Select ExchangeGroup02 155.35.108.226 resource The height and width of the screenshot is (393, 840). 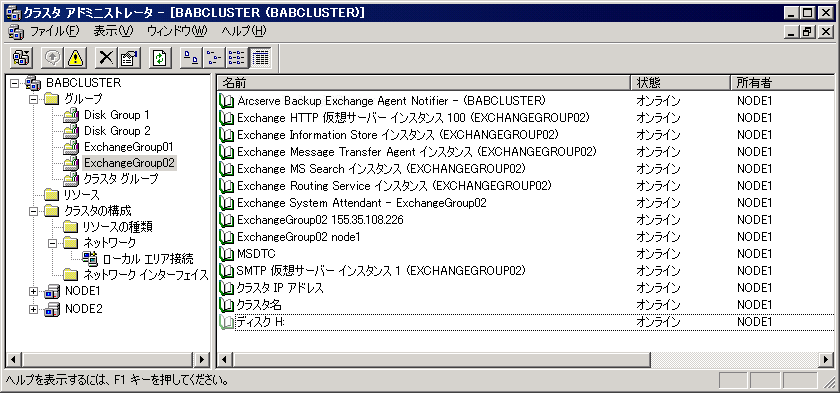point(320,220)
